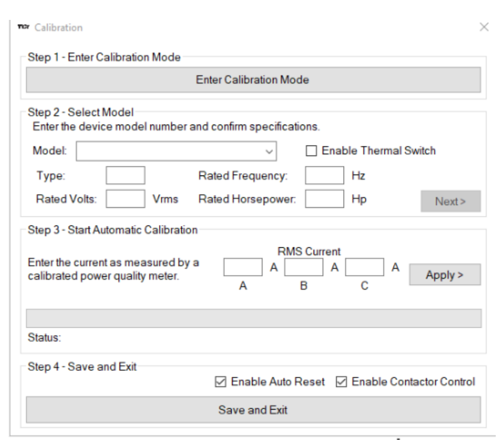Click the Save and Exit button
Viewport: 503px width, 448px height.
(x=253, y=410)
